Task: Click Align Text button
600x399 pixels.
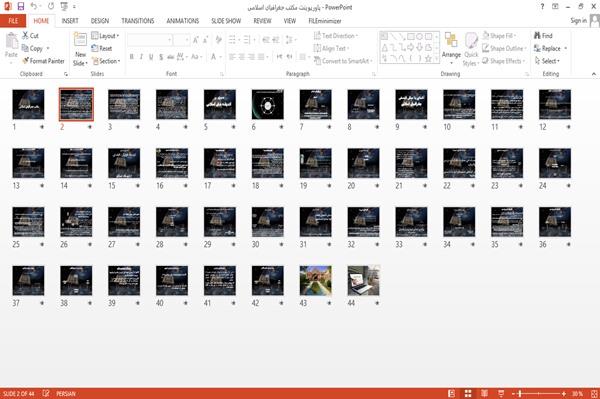Action: (x=331, y=48)
